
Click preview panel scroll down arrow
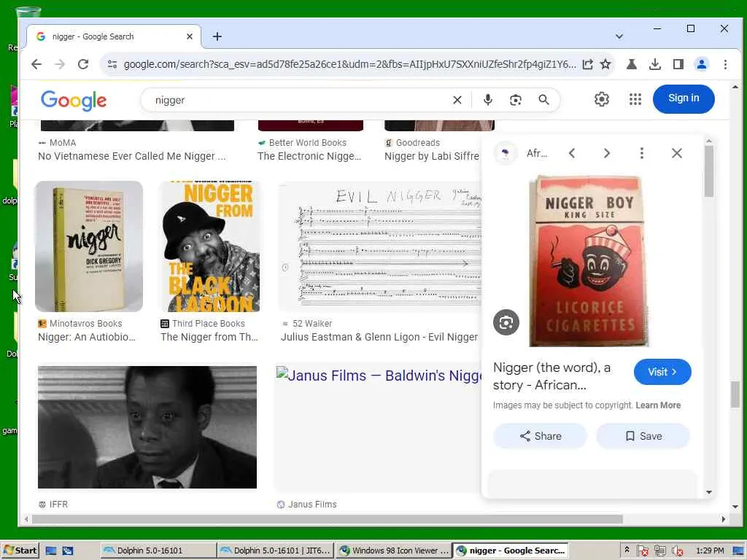pos(709,492)
